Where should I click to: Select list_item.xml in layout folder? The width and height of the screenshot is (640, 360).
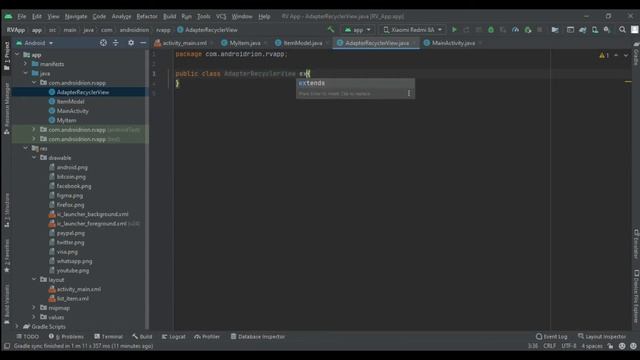click(73, 299)
